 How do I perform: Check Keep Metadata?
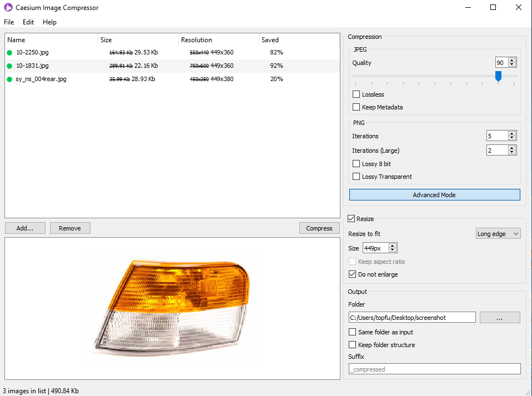[x=355, y=107]
